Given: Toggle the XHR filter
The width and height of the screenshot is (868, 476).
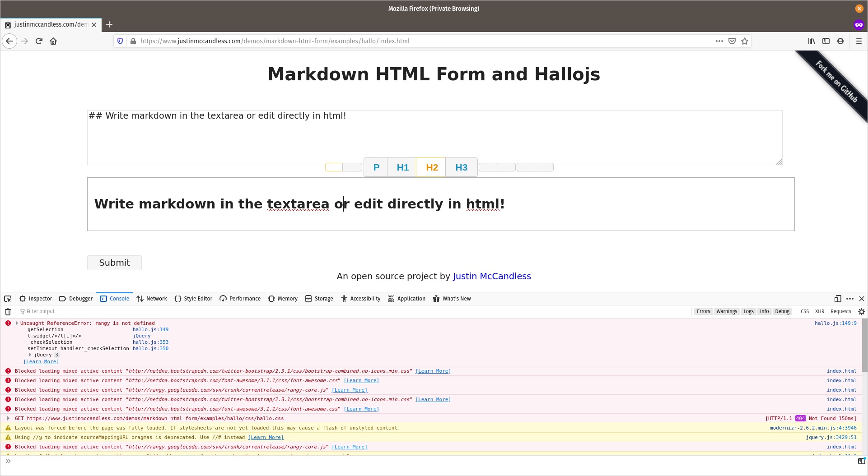Looking at the screenshot, I should tap(820, 311).
